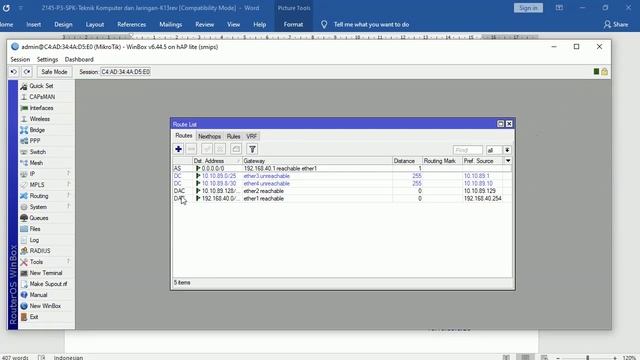Open the Mesh menu

click(36, 163)
